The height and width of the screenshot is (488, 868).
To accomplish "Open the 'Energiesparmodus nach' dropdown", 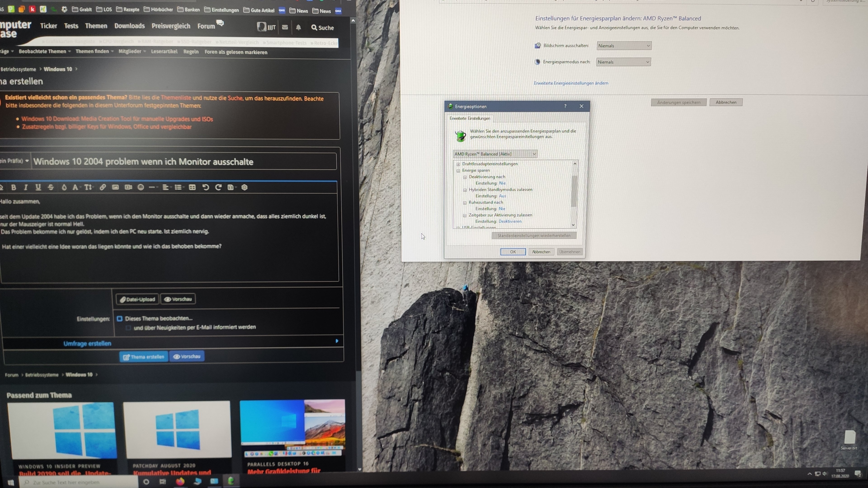I will tap(623, 62).
